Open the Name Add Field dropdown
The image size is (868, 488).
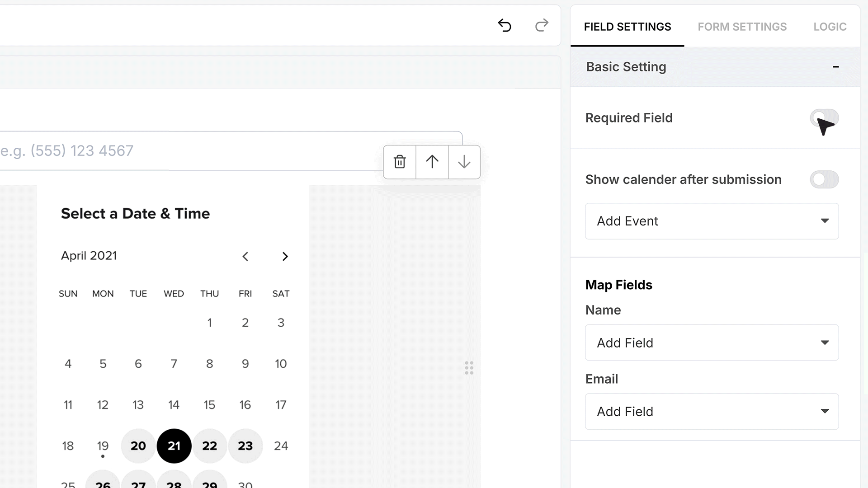coord(712,343)
